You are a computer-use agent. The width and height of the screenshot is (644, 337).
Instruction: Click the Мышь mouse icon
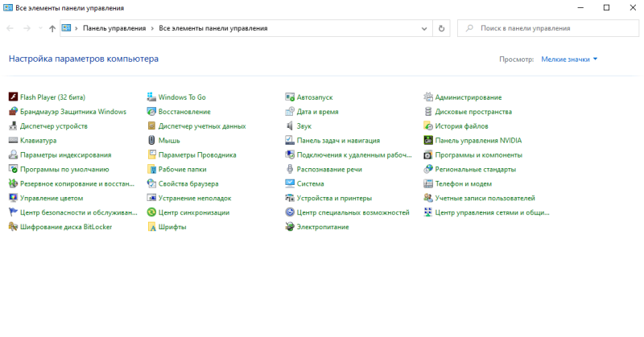pyautogui.click(x=151, y=141)
